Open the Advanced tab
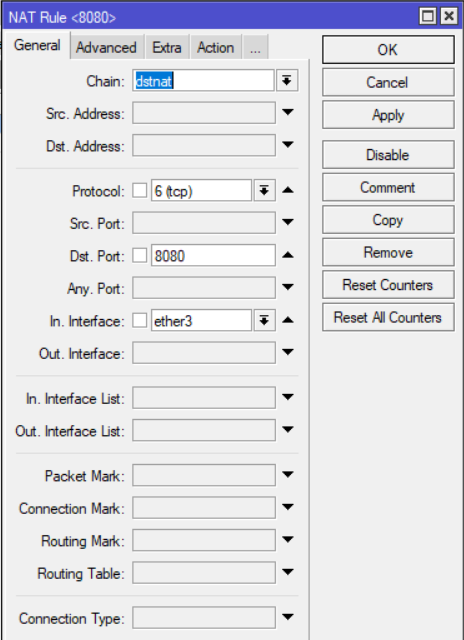Screen dimensions: 464x640 pos(106,47)
